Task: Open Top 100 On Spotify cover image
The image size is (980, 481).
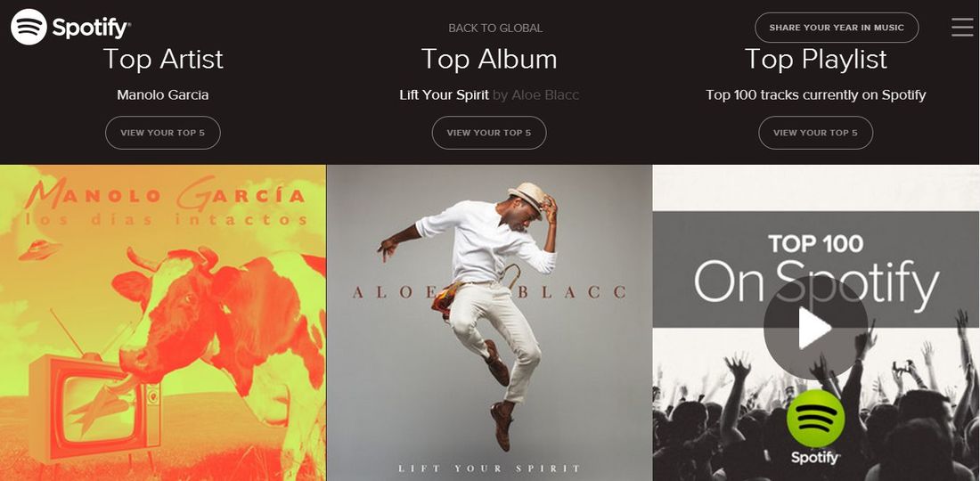Action: tap(815, 323)
